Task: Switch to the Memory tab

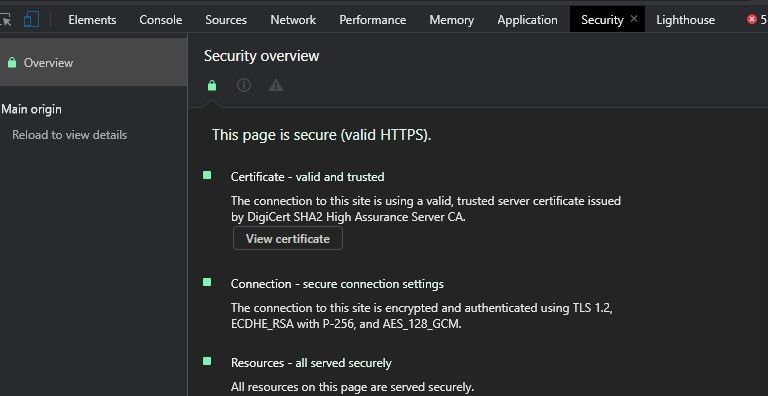Action: 451,20
